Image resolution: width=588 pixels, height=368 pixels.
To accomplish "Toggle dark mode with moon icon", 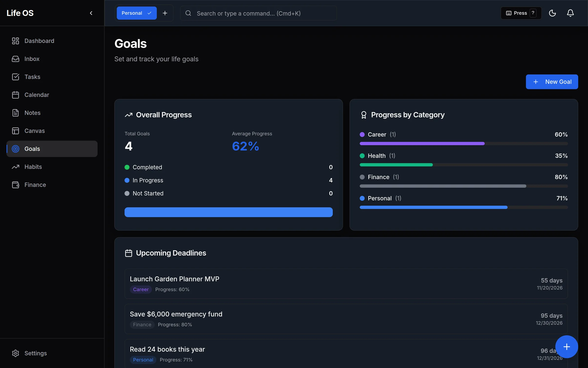I will 552,13.
